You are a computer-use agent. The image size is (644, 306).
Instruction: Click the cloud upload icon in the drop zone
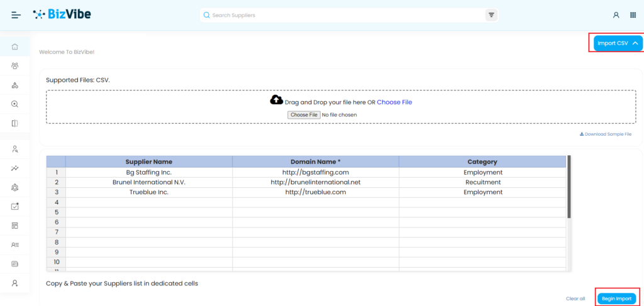[276, 100]
